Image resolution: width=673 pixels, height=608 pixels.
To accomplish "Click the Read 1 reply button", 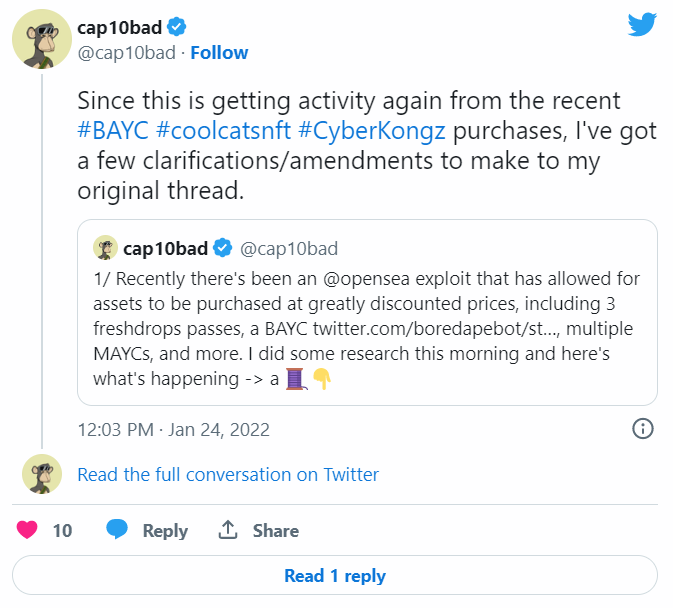I will [x=335, y=576].
